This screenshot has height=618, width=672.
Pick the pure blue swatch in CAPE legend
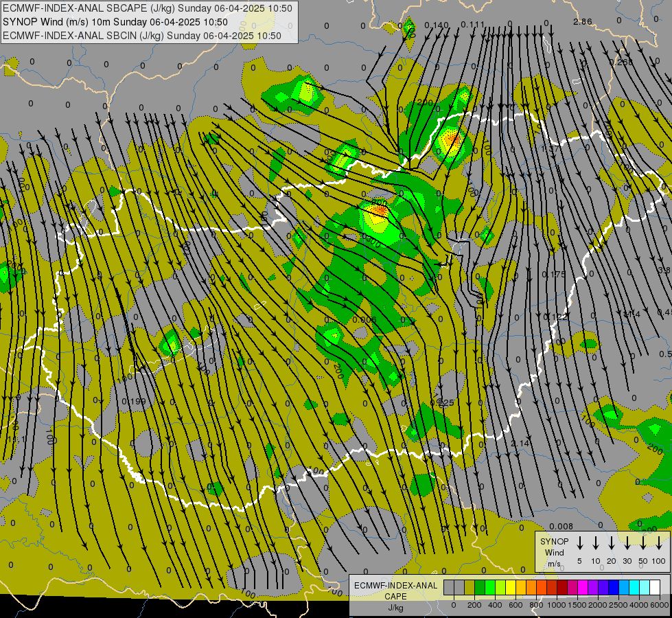614,588
